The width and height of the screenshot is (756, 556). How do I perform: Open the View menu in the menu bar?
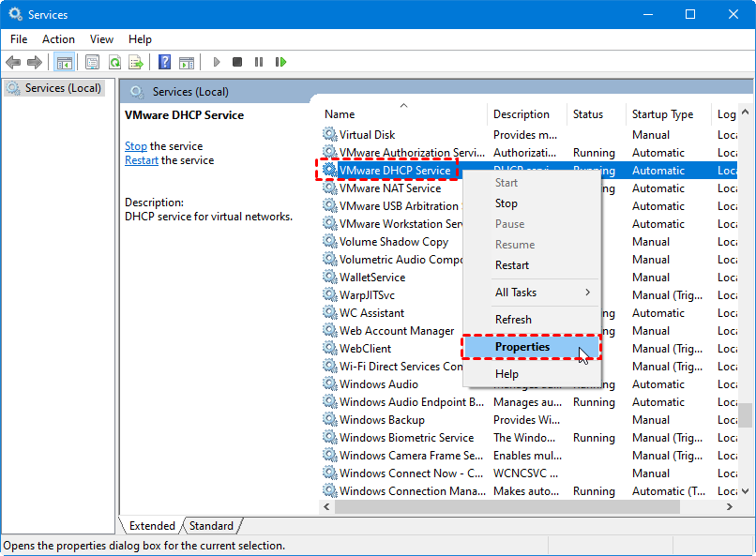click(101, 39)
